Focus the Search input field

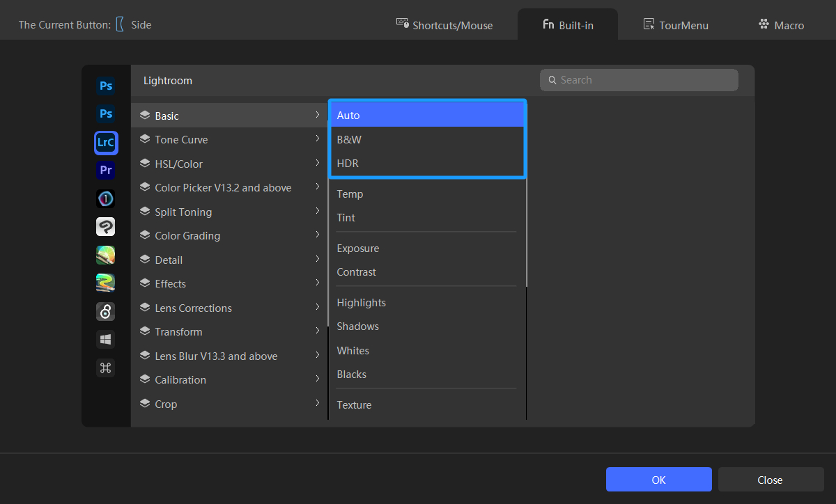(639, 80)
